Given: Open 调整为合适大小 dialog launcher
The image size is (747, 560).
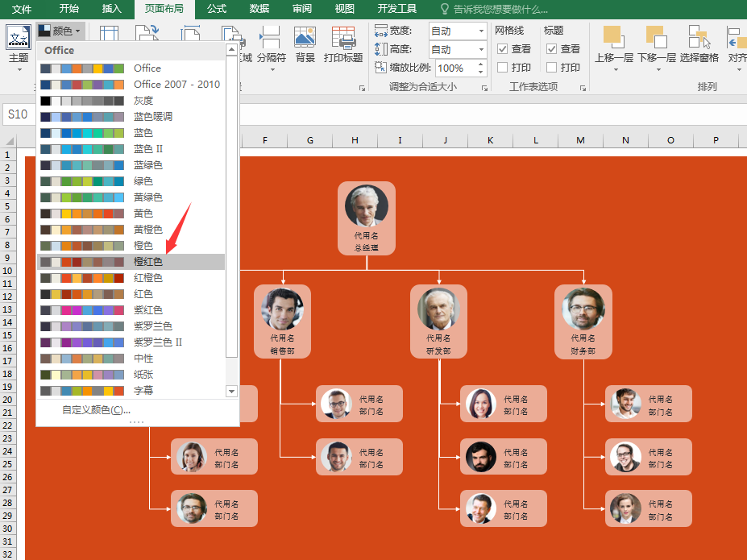Looking at the screenshot, I should 484,88.
